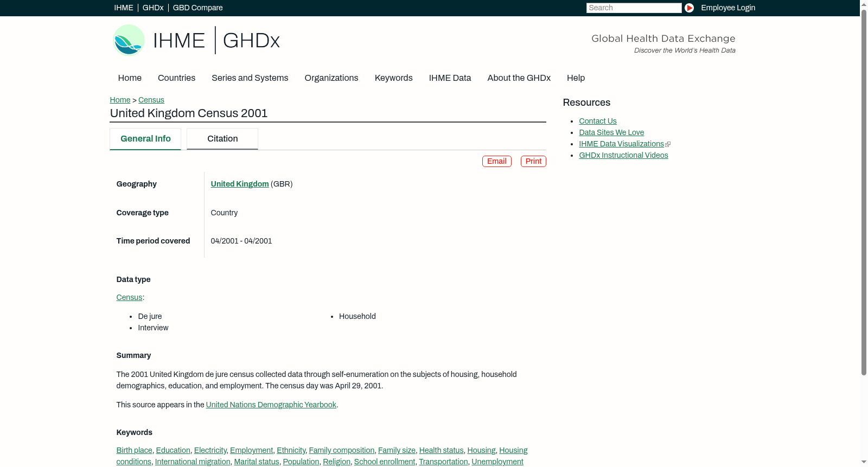Open Contact Us resource link
This screenshot has height=467, width=868.
pos(598,121)
